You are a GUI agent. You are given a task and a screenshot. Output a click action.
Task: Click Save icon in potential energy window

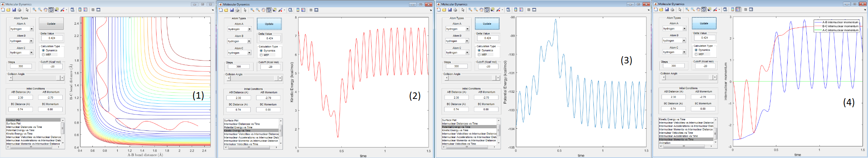(450, 10)
